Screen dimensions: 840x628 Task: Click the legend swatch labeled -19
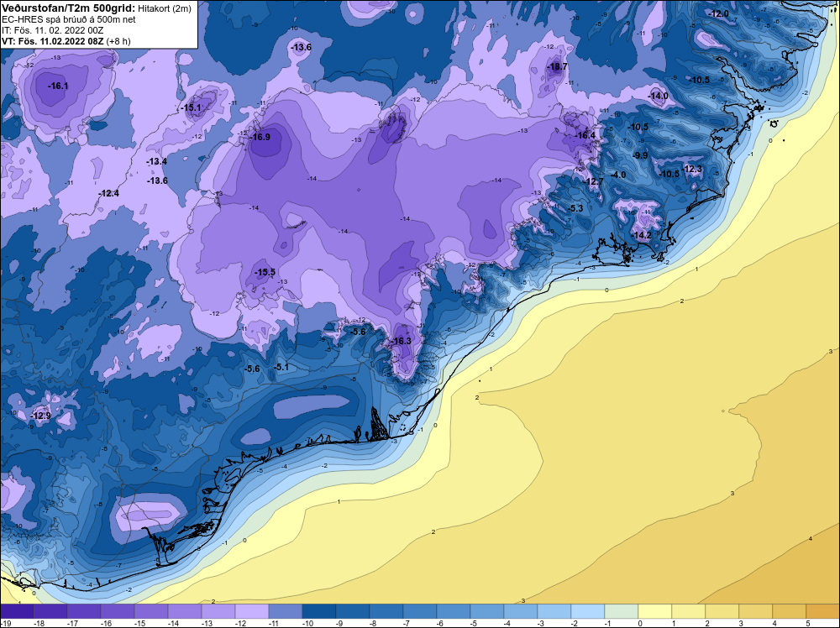[x=17, y=611]
